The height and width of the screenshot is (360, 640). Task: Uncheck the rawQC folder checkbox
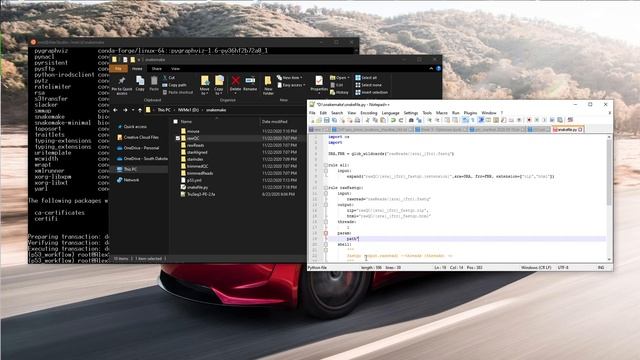178,138
